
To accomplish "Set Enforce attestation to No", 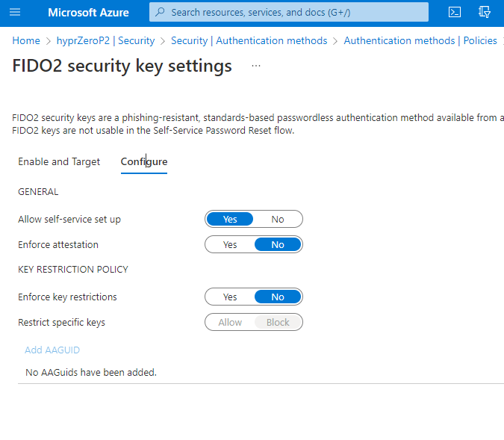I will click(x=278, y=244).
